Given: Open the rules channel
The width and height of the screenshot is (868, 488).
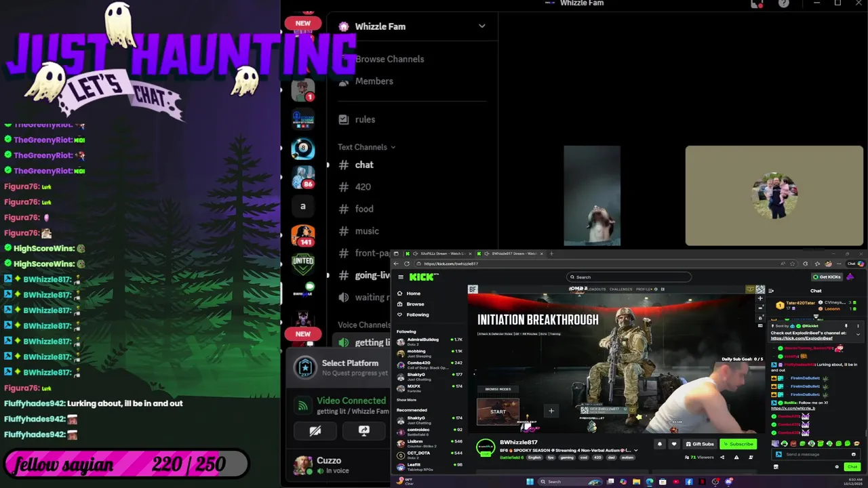Looking at the screenshot, I should tap(365, 119).
